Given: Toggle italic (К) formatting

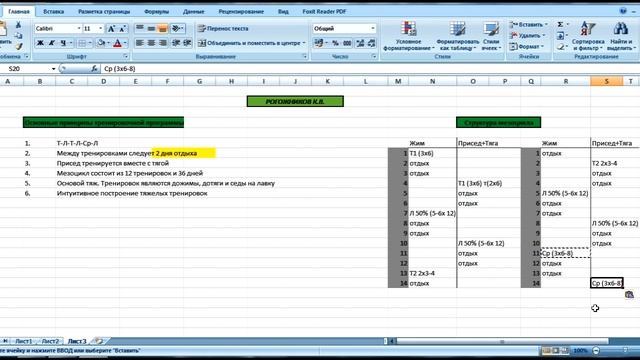Looking at the screenshot, I should click(x=51, y=43).
